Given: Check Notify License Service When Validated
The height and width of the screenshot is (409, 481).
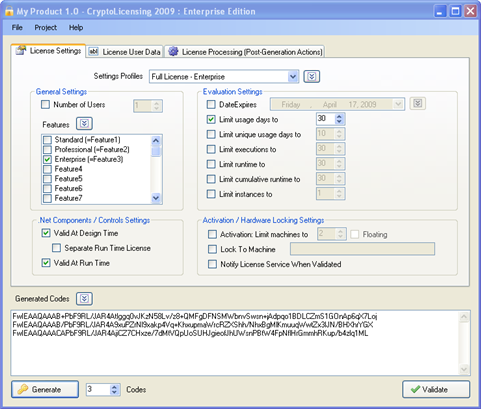Looking at the screenshot, I should pyautogui.click(x=212, y=264).
